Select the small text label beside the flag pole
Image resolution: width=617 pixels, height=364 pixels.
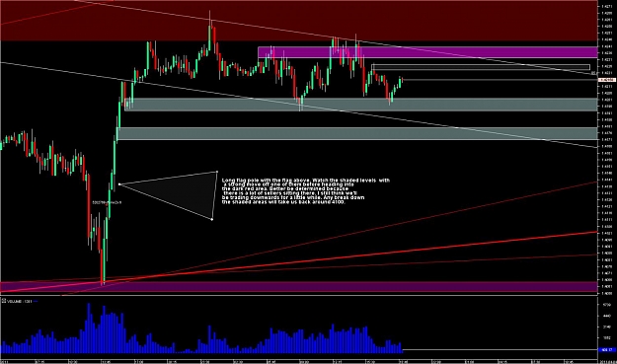pyautogui.click(x=107, y=202)
